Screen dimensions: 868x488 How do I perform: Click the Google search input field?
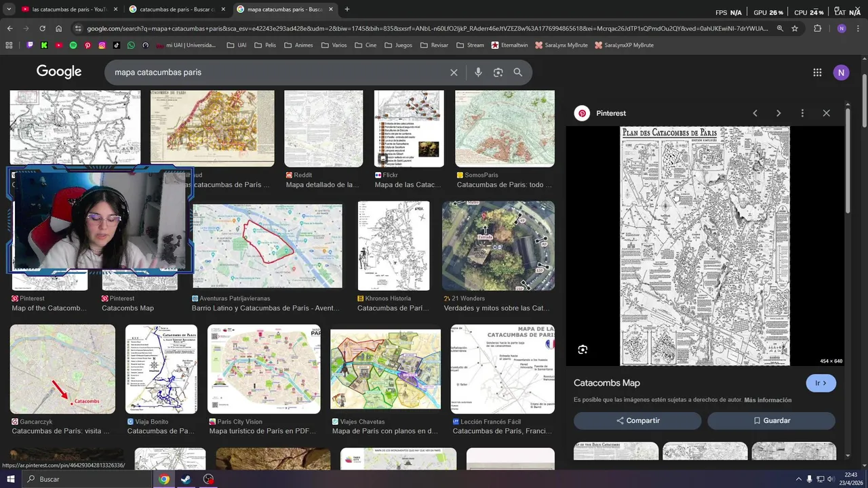click(278, 73)
